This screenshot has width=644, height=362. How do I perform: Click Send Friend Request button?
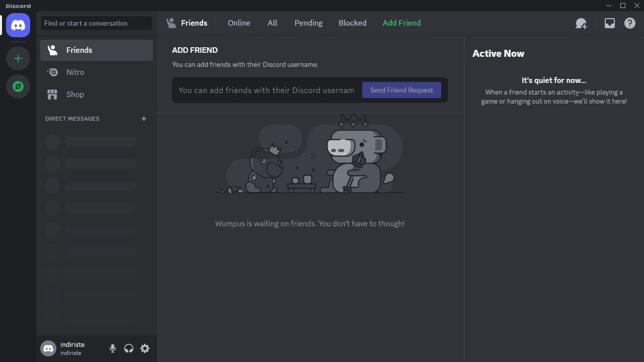[x=401, y=90]
